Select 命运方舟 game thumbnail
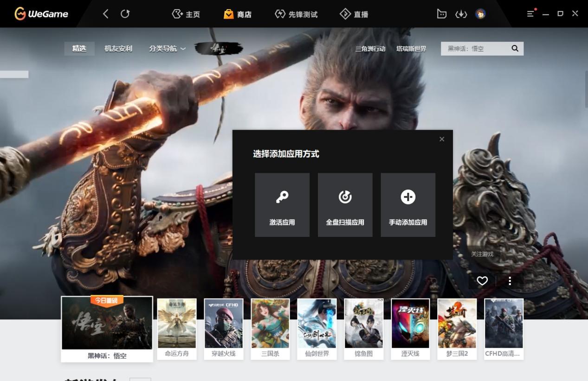 pos(177,329)
